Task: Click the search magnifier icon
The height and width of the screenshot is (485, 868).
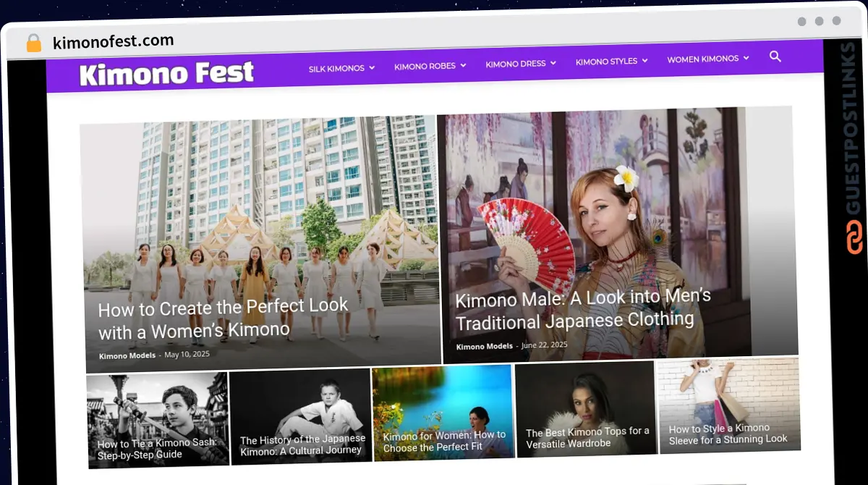Action: click(775, 56)
